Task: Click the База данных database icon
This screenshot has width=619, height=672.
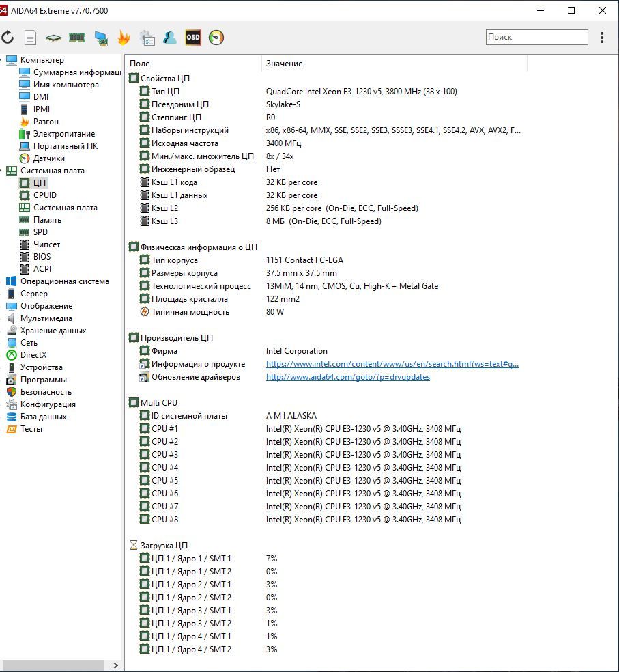Action: [x=12, y=417]
